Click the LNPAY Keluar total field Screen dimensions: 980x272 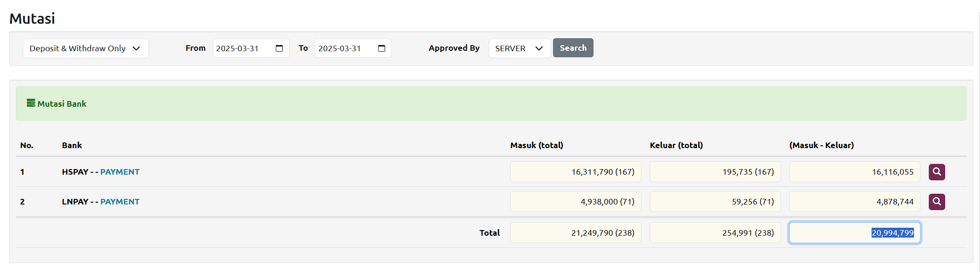click(x=715, y=202)
